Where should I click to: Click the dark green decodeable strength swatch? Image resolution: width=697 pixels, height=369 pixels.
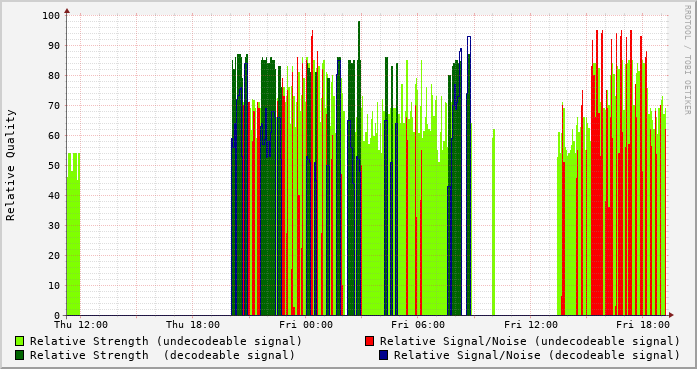pos(20,355)
